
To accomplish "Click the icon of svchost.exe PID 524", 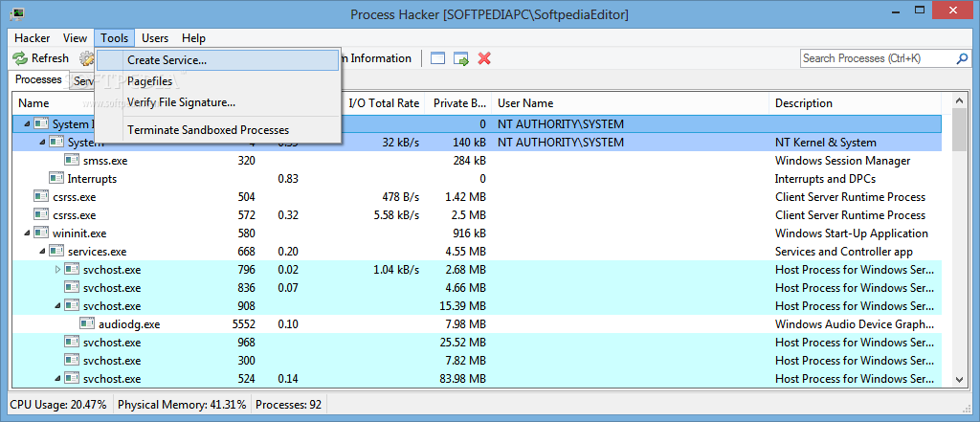I will pyautogui.click(x=73, y=378).
